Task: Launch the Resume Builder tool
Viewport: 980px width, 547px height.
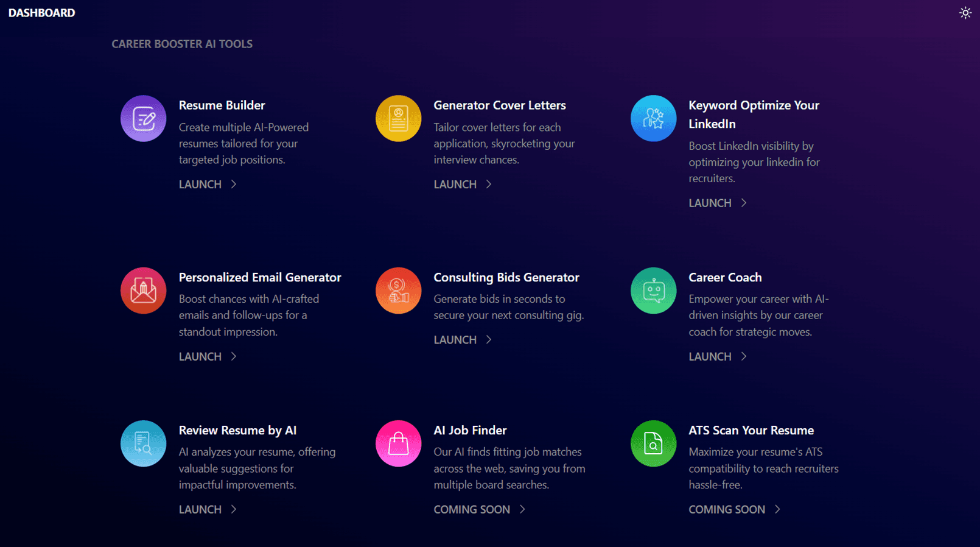Action: tap(200, 185)
